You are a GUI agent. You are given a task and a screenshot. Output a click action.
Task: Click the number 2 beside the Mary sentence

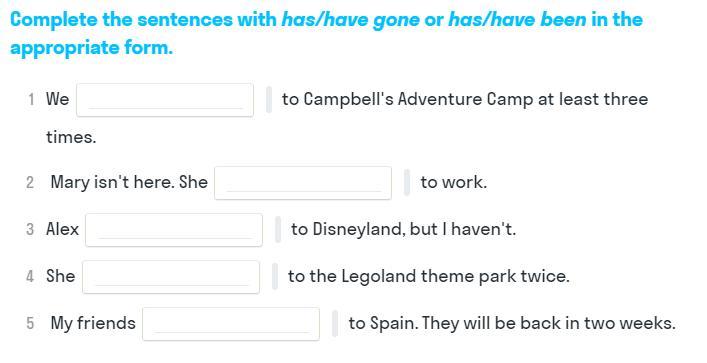point(30,183)
